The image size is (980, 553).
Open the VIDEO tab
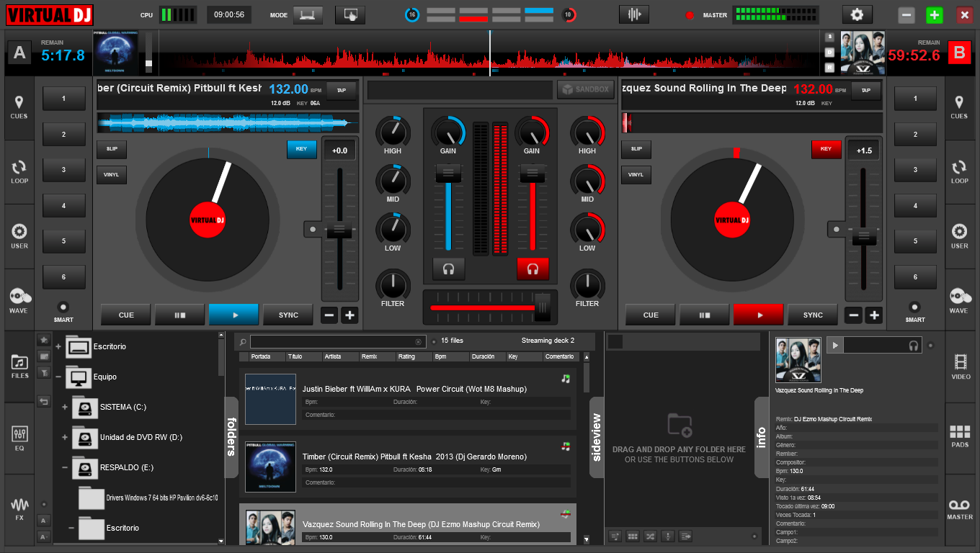tap(960, 367)
